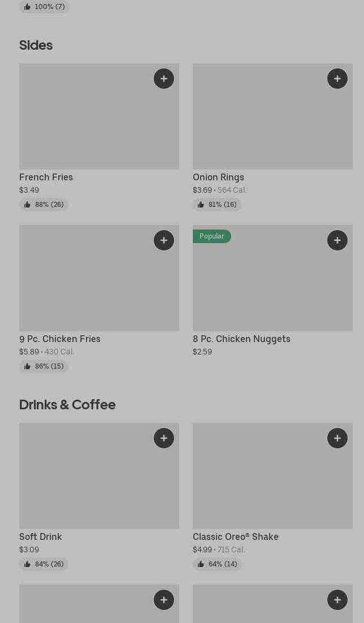Viewport: 364px width, 623px height.
Task: Open the French Fries item image
Action: 85,122
